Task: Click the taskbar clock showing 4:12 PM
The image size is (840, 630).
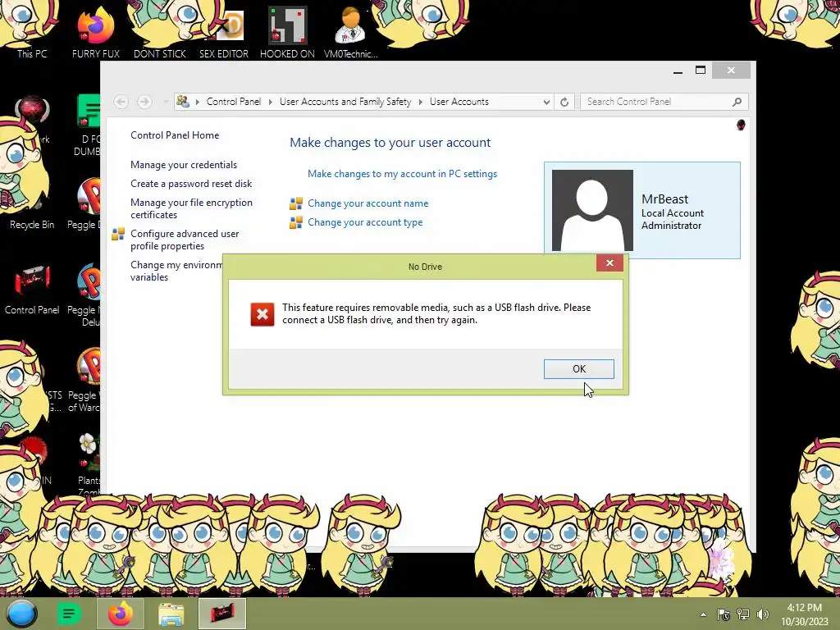Action: (x=804, y=614)
